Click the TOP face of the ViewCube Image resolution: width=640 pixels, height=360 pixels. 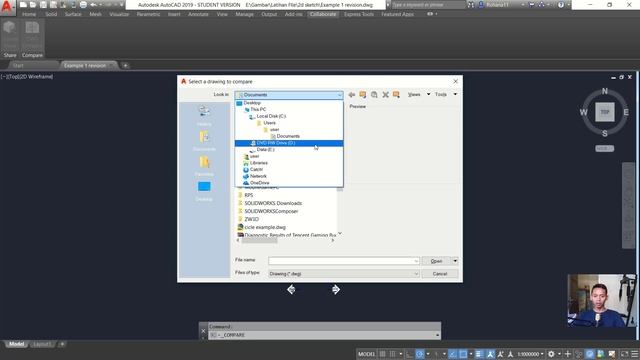(604, 112)
